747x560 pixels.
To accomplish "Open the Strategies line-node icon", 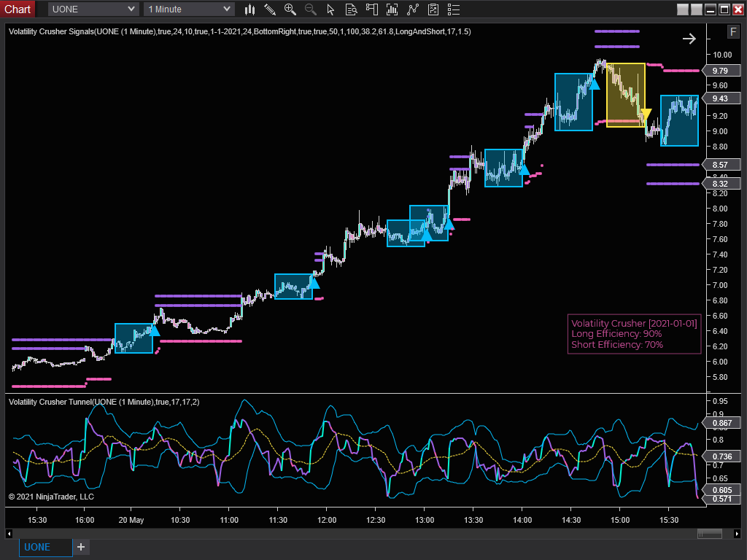I will (414, 9).
